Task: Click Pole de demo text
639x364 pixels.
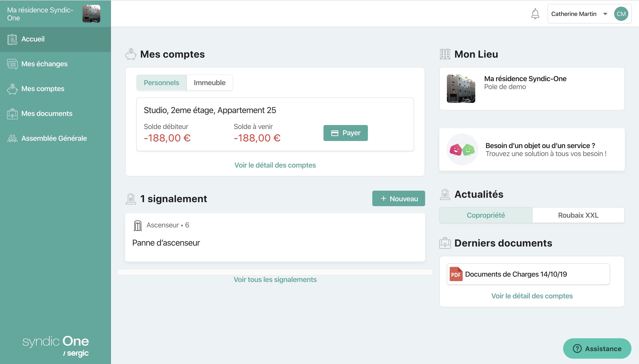Action: [505, 87]
